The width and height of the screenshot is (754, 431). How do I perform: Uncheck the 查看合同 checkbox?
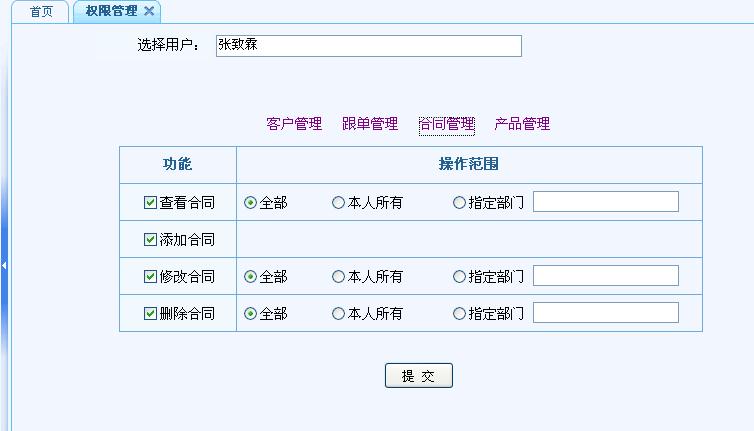pos(151,203)
